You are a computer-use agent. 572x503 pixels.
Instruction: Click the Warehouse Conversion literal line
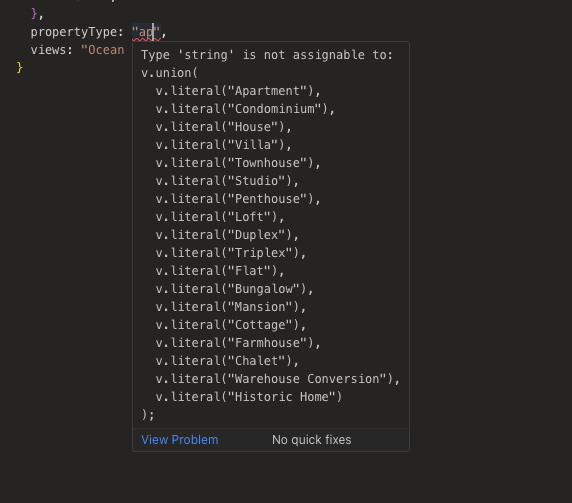(x=278, y=379)
